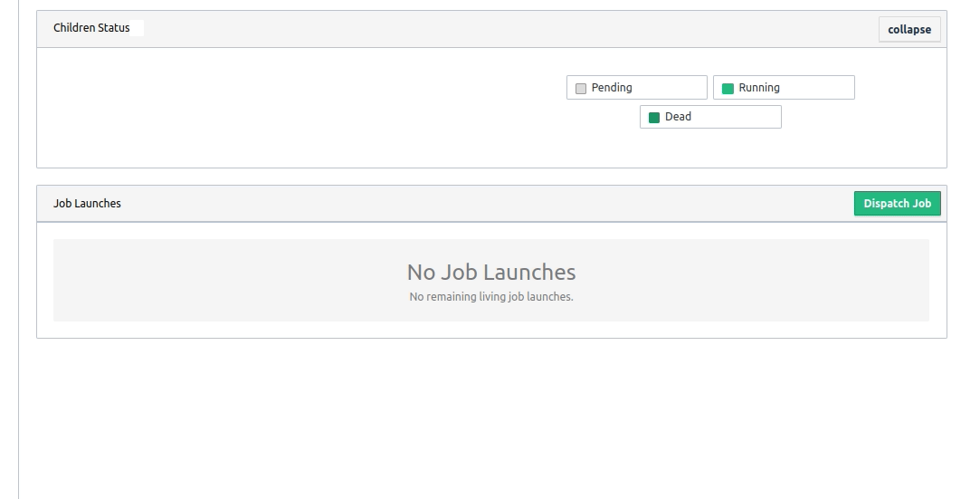Viewport: 980px width, 499px height.
Task: Toggle the Running legend item
Action: click(x=784, y=88)
